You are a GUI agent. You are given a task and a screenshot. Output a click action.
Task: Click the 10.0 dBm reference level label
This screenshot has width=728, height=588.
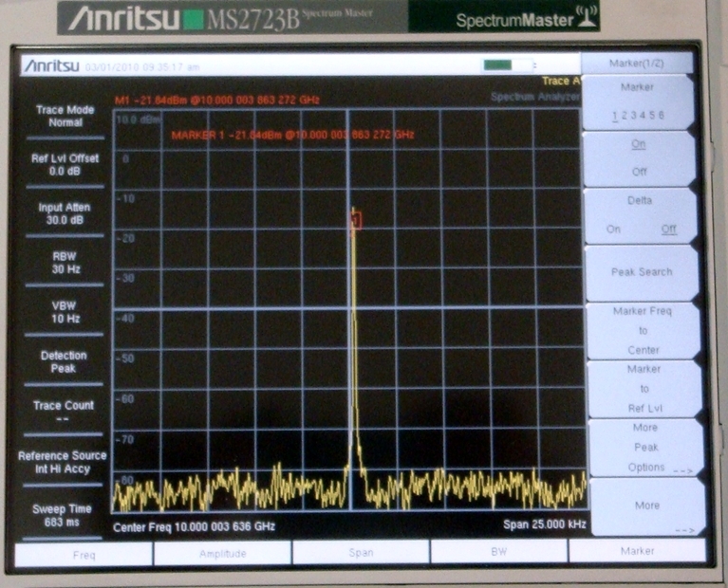[x=139, y=119]
